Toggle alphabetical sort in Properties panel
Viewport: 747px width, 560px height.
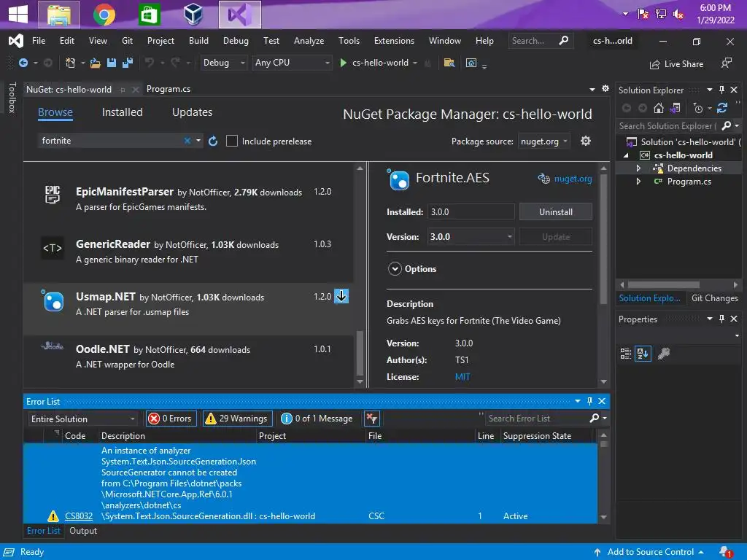coord(643,354)
